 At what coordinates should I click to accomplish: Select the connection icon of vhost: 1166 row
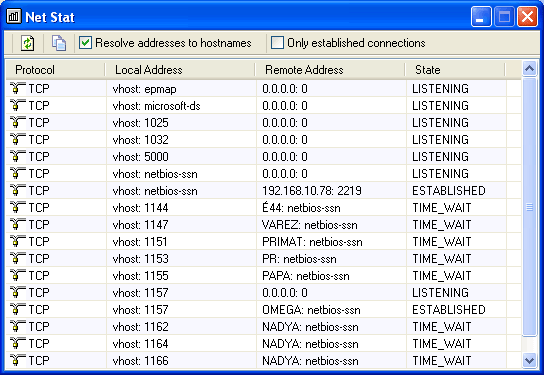tap(17, 360)
